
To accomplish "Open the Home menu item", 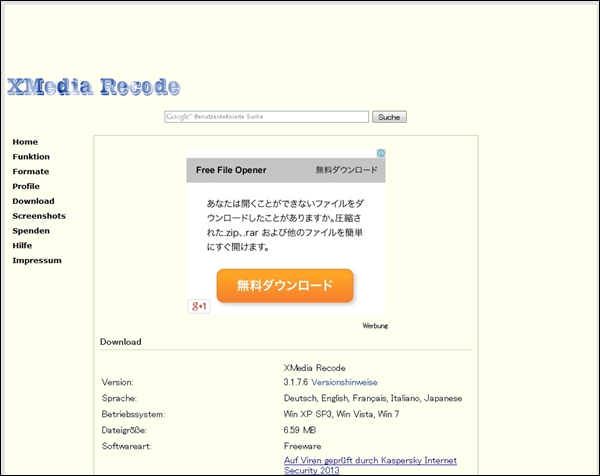I will tap(25, 142).
